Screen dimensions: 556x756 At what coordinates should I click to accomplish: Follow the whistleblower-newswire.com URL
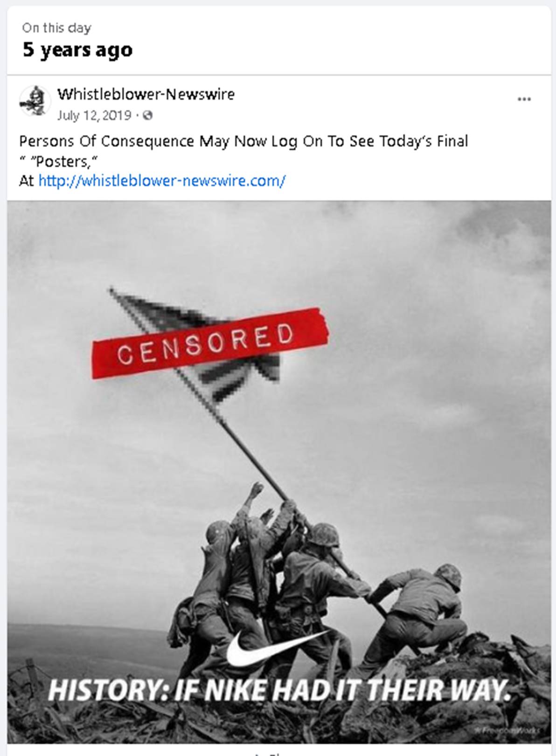pyautogui.click(x=162, y=180)
